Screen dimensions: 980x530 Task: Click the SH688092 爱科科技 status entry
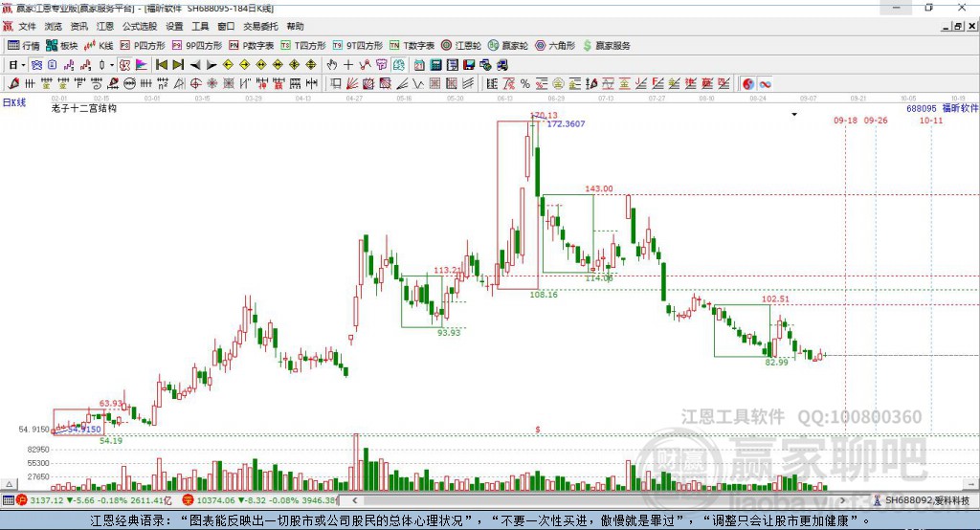coord(926,500)
